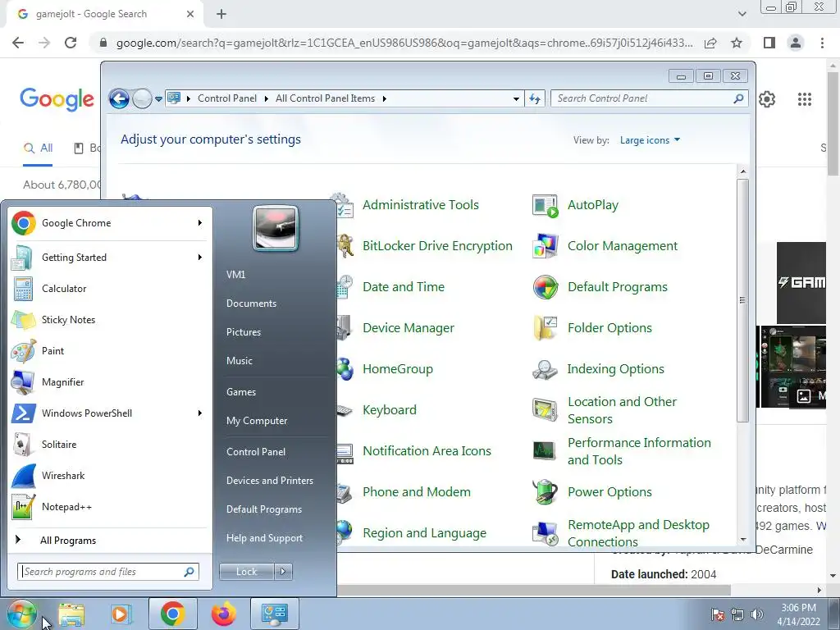
Task: Open Notepad++ from Start menu
Action: coord(109,507)
